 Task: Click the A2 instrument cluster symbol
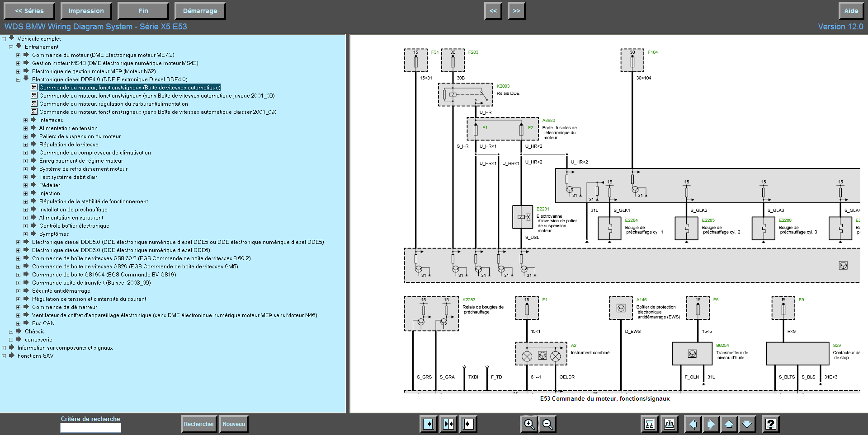(541, 354)
